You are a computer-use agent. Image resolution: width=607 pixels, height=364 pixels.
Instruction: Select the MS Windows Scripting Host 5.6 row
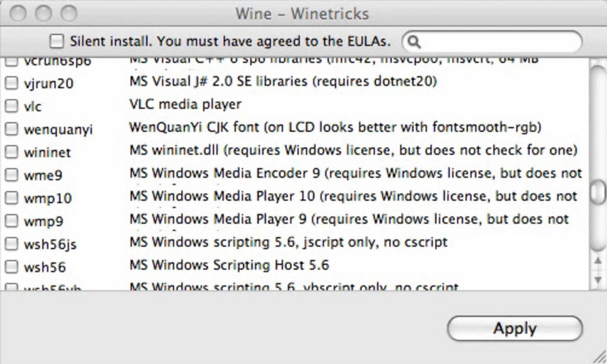[x=229, y=265]
